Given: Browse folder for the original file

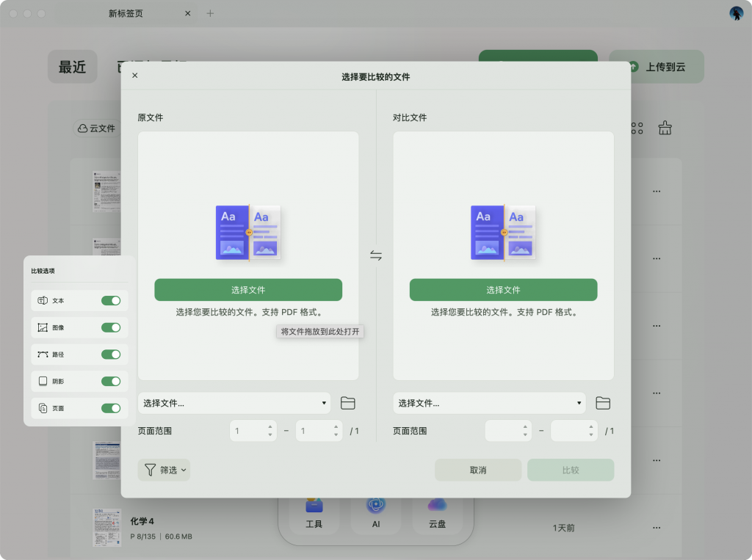Looking at the screenshot, I should pos(347,403).
